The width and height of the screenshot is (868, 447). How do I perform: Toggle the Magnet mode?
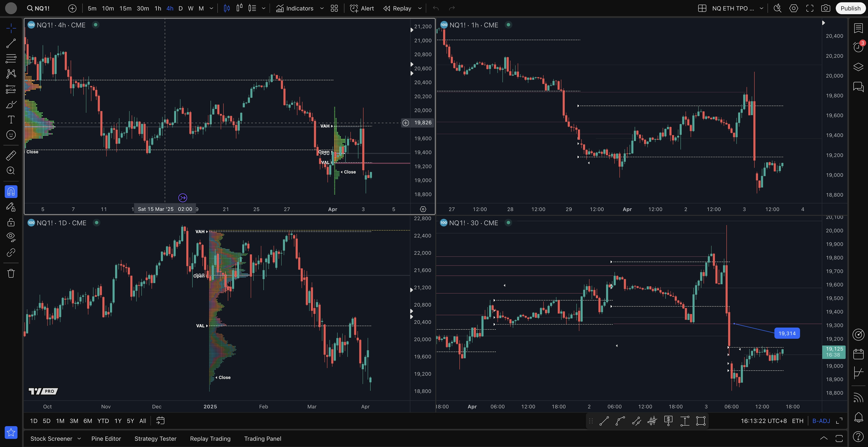[x=11, y=192]
